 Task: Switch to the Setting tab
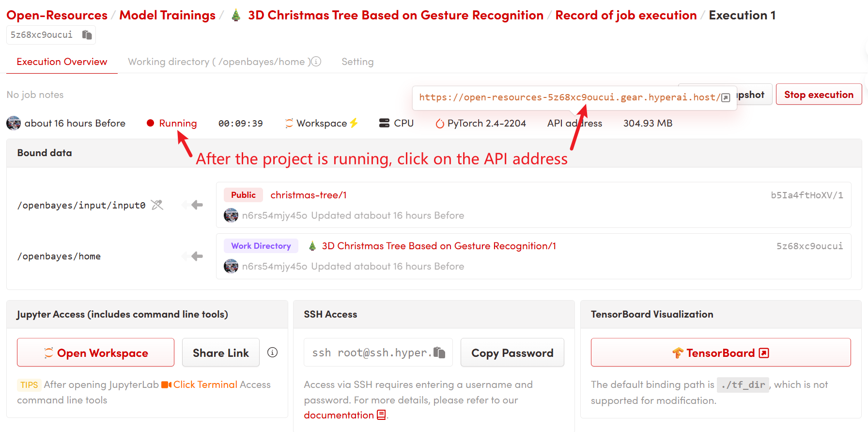point(357,62)
